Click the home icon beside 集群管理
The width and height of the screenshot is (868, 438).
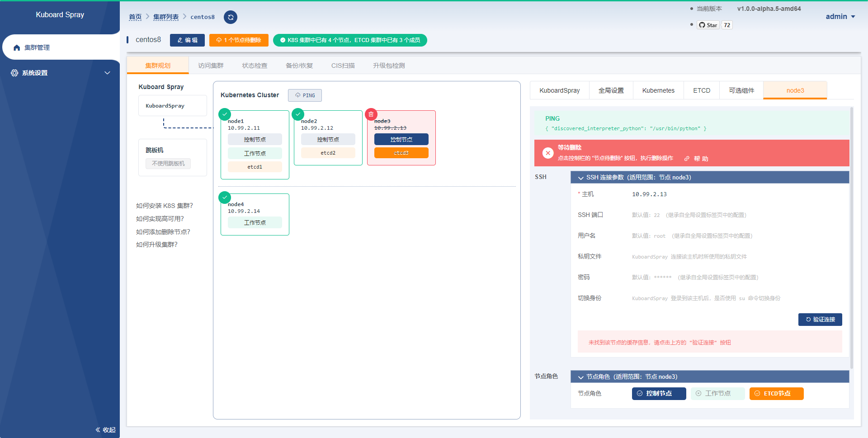point(17,47)
